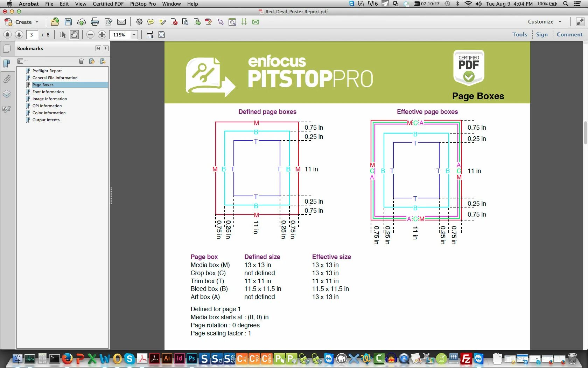This screenshot has width=588, height=368.
Task: Open the Window menu
Action: (171, 4)
